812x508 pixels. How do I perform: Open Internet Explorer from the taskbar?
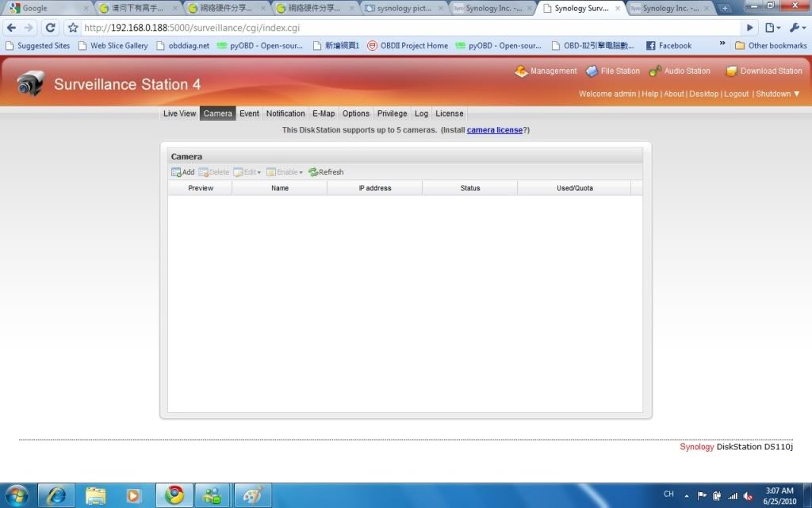click(56, 495)
